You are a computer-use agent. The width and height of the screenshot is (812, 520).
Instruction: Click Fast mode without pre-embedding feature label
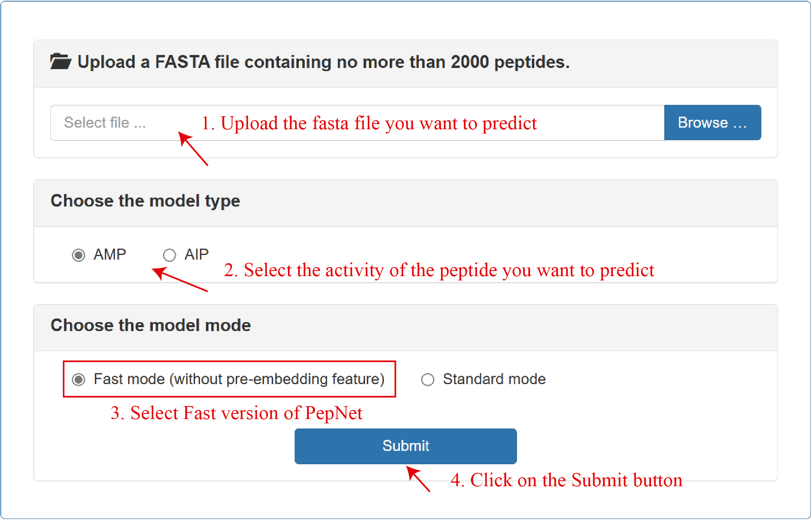[x=239, y=379]
